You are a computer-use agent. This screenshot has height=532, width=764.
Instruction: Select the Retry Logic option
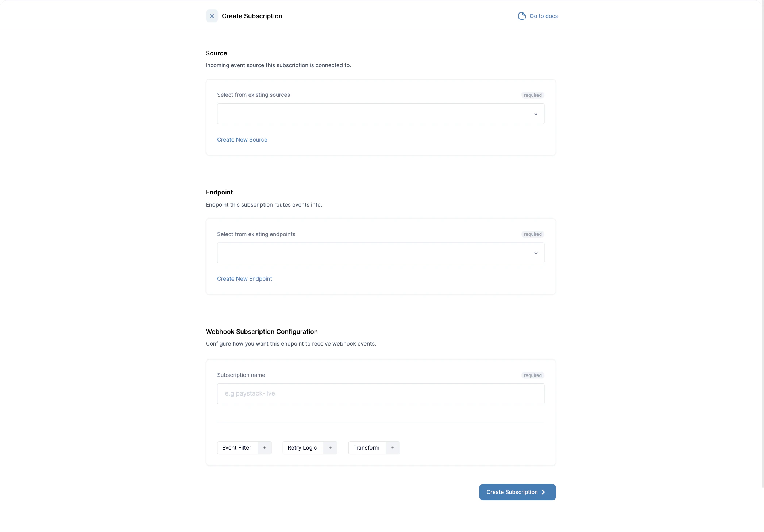click(302, 448)
